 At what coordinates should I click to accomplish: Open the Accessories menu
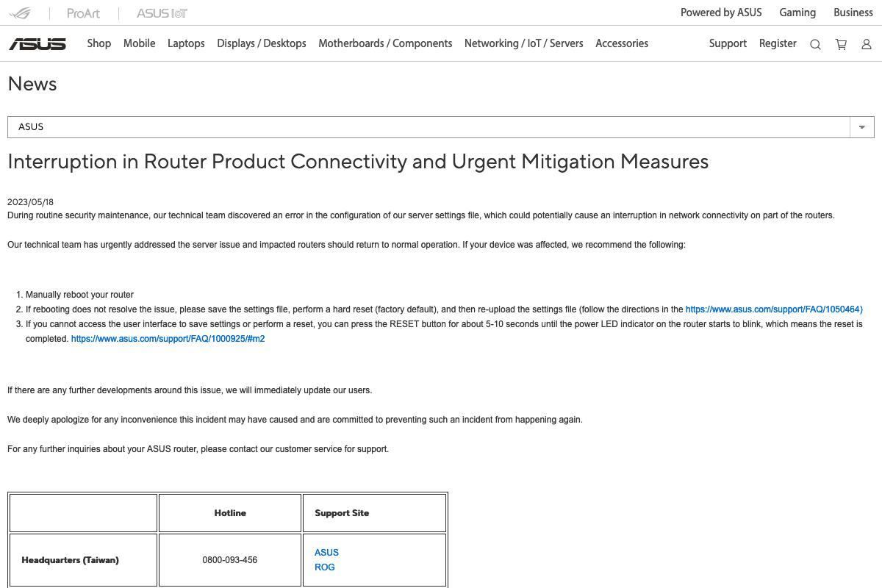[622, 43]
